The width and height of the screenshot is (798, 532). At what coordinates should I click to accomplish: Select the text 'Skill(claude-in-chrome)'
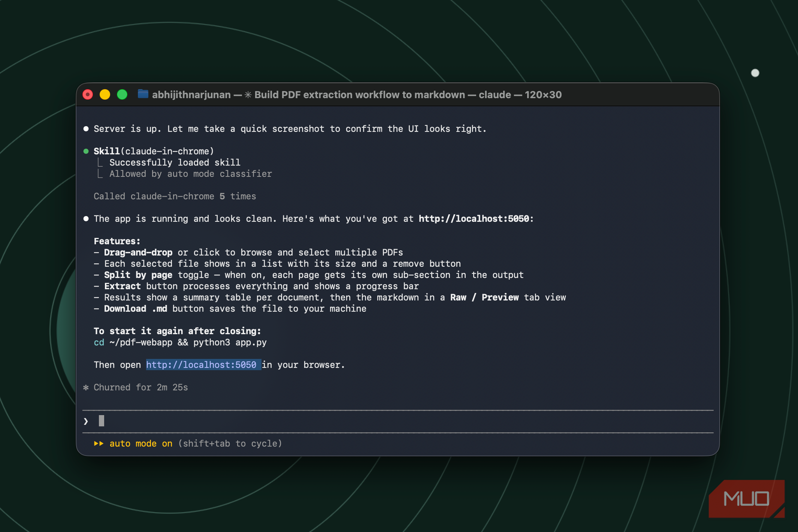154,151
